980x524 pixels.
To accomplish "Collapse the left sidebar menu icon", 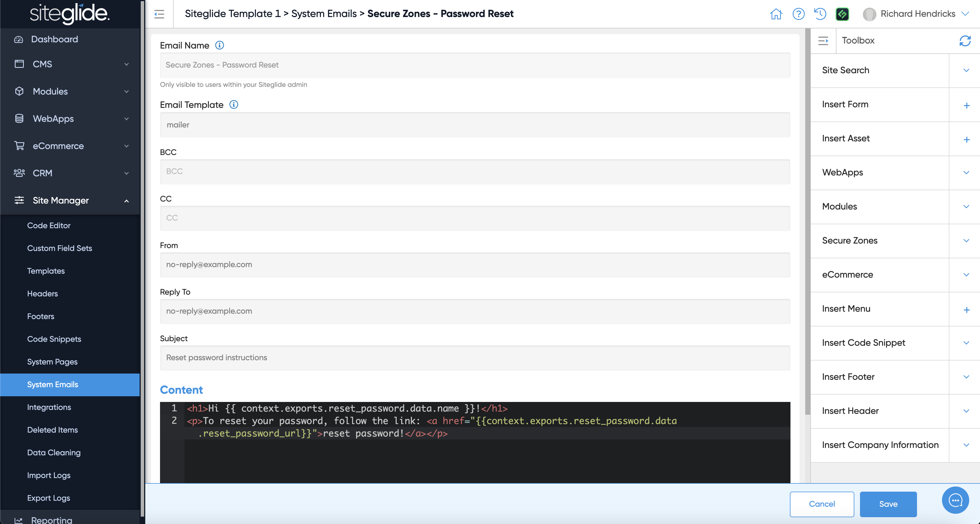I will point(159,14).
